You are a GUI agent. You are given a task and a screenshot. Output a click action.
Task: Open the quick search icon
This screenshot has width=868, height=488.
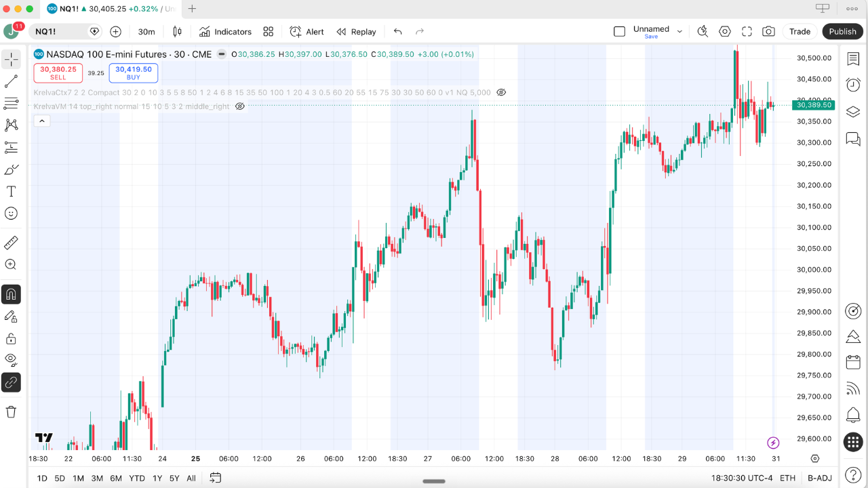click(x=703, y=31)
